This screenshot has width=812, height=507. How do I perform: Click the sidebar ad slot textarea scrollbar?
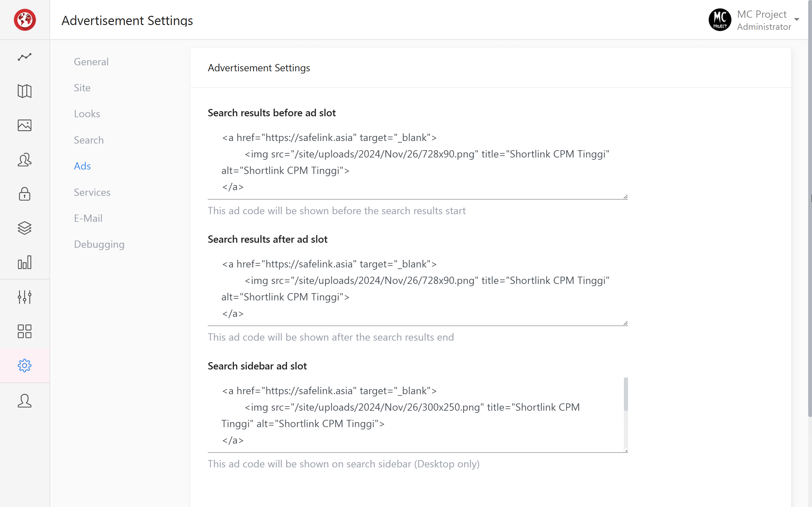coord(626,394)
